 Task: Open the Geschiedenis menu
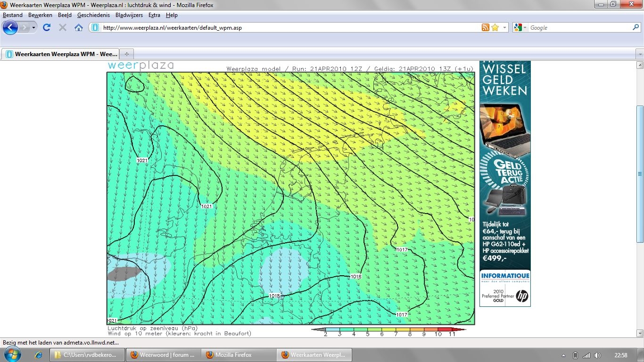click(x=93, y=15)
